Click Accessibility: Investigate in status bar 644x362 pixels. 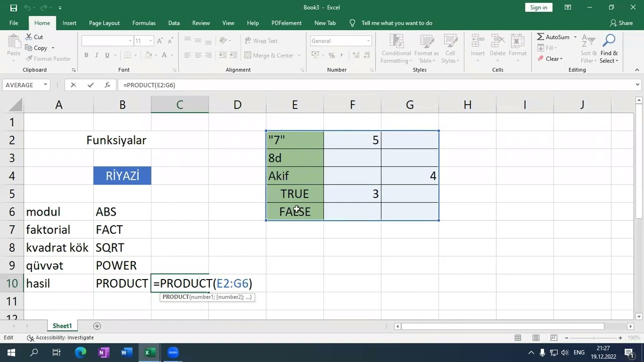pos(60,338)
